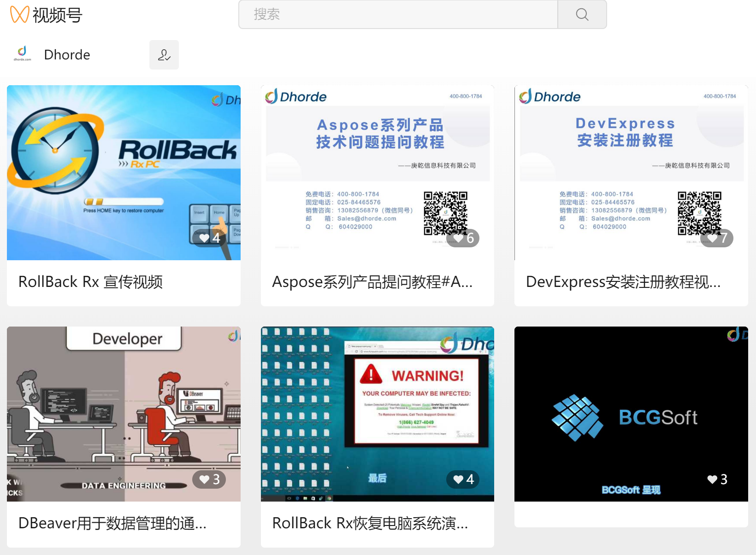The width and height of the screenshot is (756, 555).
Task: Like the DevExpress tutorial video heart
Action: pyautogui.click(x=712, y=238)
